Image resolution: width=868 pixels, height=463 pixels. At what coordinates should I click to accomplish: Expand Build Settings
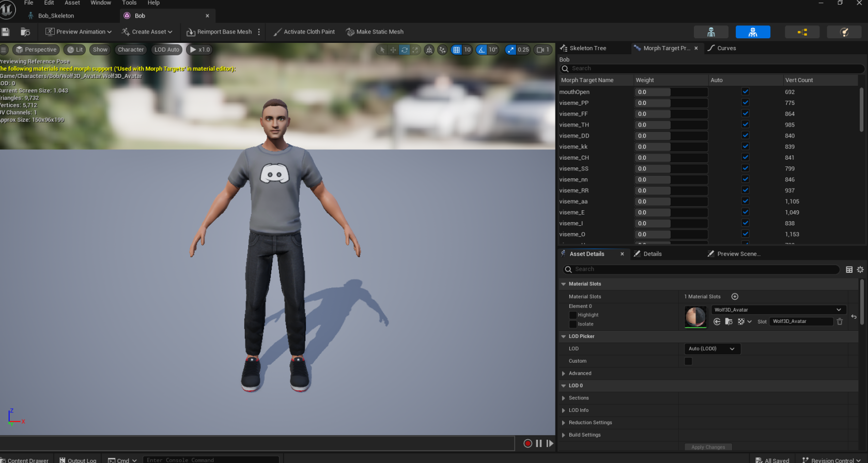click(x=564, y=435)
